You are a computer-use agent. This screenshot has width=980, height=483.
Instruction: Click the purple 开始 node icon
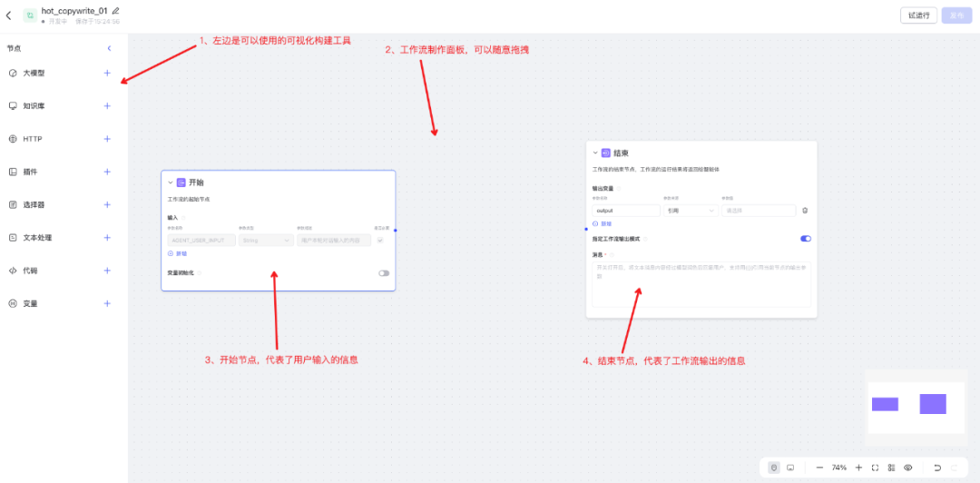[181, 182]
